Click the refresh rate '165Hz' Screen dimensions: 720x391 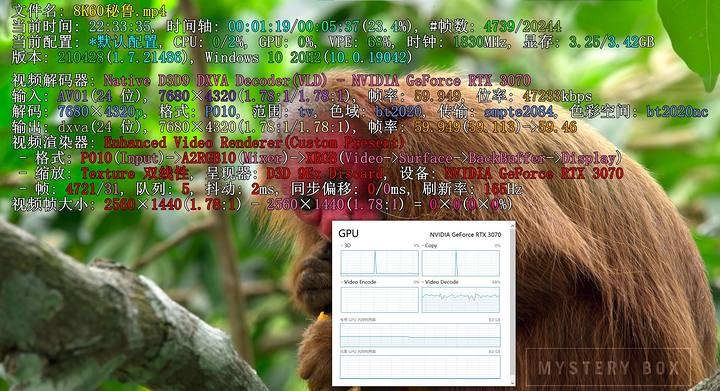pyautogui.click(x=503, y=189)
